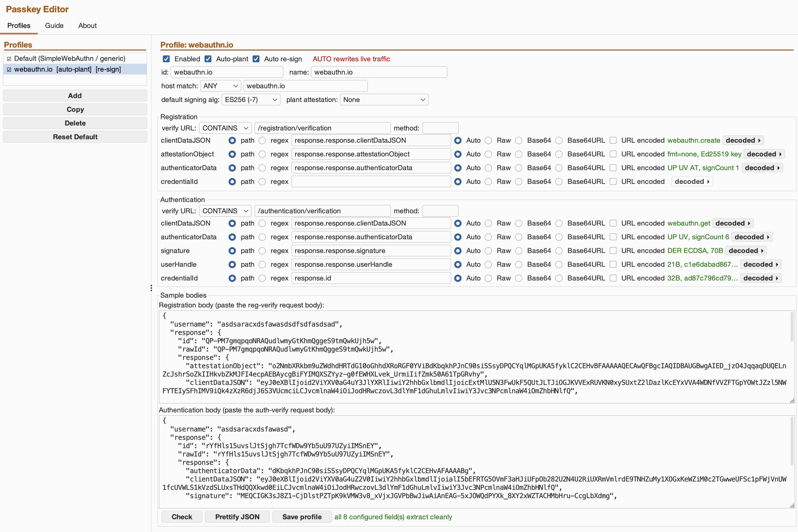Enable URL encoded for Authentication signature
Image resolution: width=798 pixels, height=532 pixels.
(x=613, y=251)
